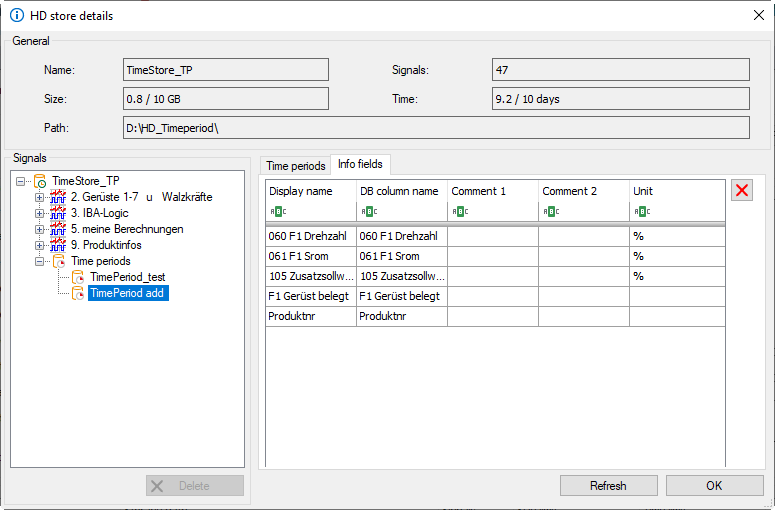Click the filter icon under Display name

[x=277, y=212]
